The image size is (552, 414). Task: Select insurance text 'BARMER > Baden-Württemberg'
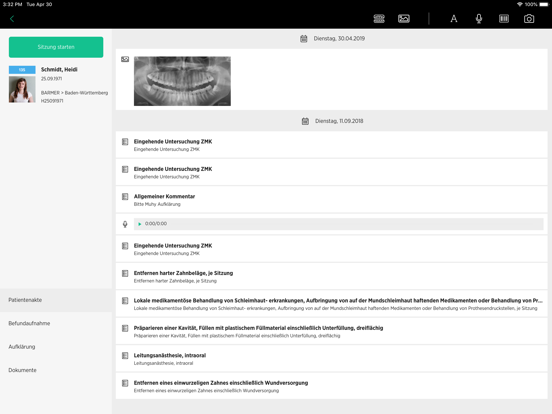tap(74, 93)
